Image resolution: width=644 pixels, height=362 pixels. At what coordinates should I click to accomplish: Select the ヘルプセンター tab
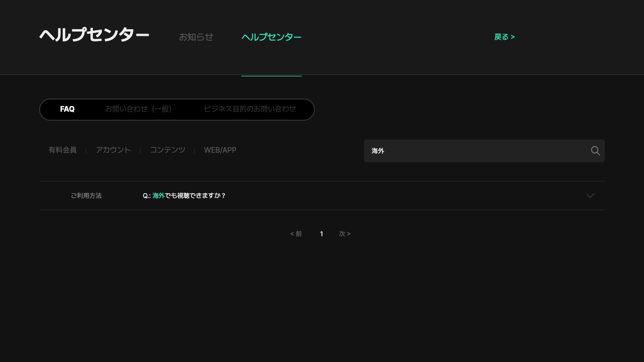tap(272, 37)
